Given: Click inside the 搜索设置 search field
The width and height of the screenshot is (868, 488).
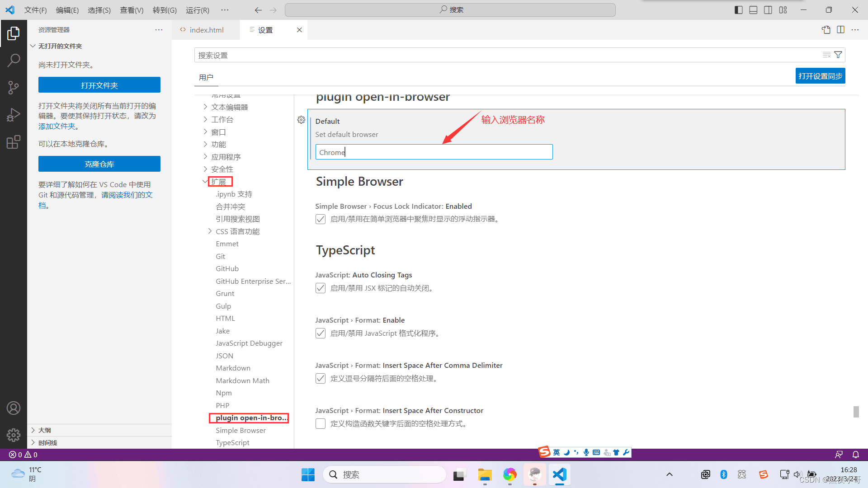Looking at the screenshot, I should click(407, 55).
